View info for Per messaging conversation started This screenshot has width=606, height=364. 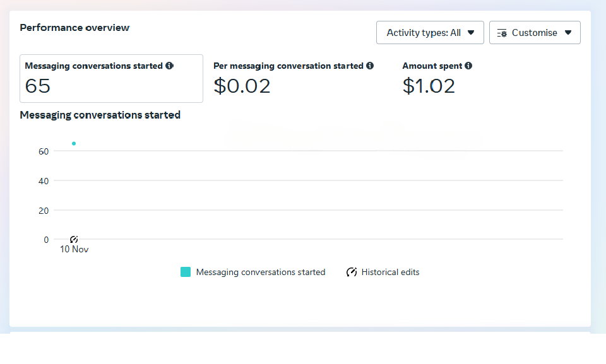(369, 66)
